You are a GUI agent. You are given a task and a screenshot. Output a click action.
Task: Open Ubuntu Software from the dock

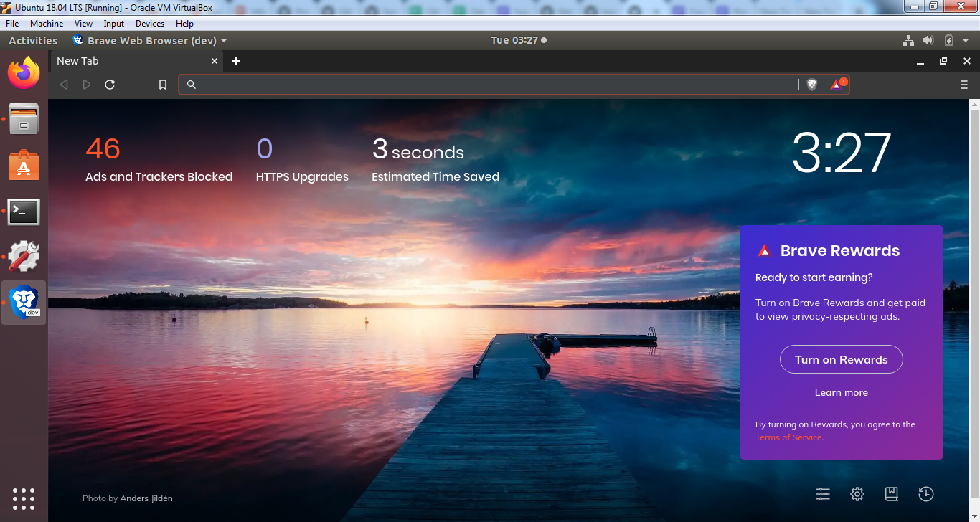point(24,166)
